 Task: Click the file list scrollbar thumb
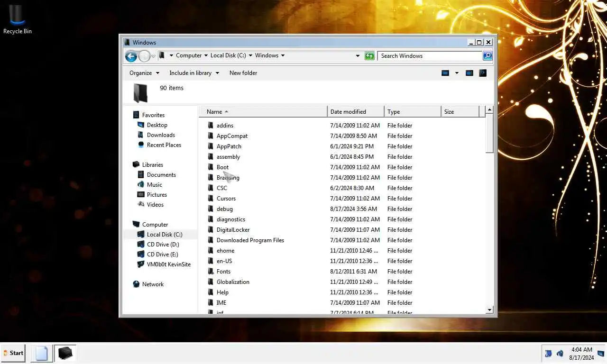(489, 134)
